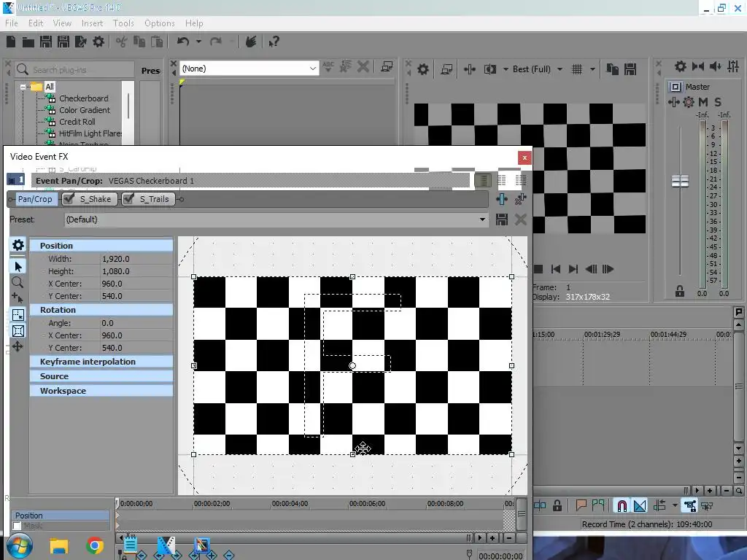Viewport: 747px width, 560px height.
Task: Select Checkerboard in the plug-in list
Action: pyautogui.click(x=83, y=98)
